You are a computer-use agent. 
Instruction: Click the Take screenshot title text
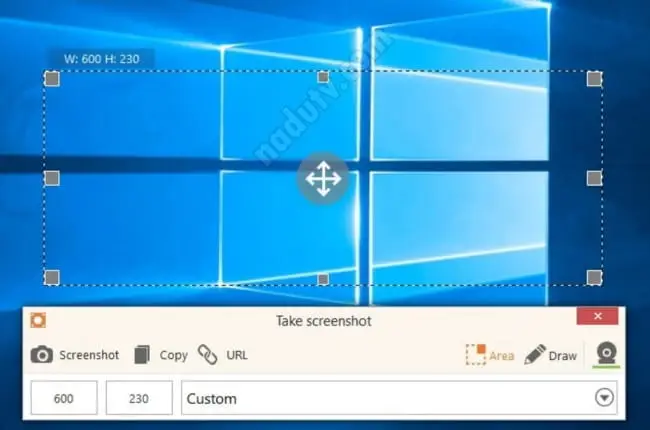[x=324, y=321]
